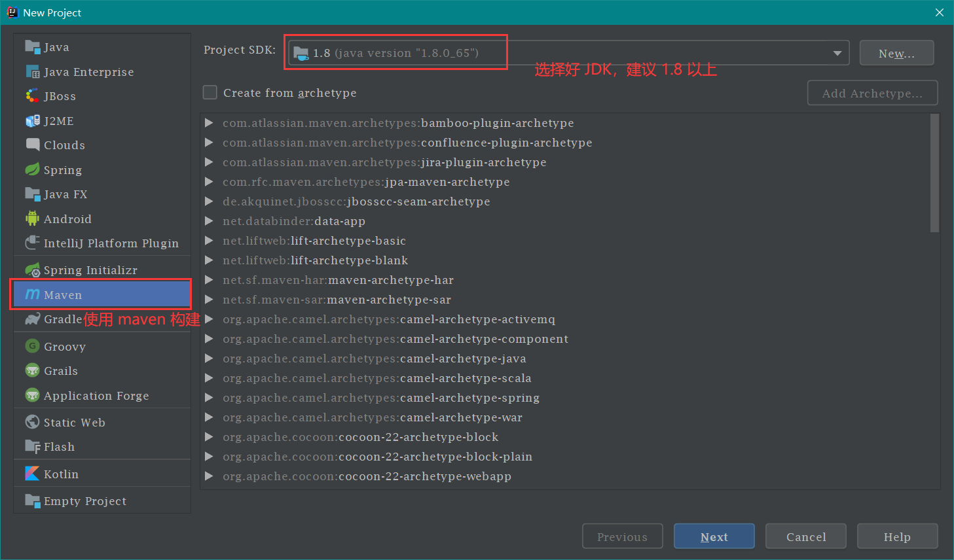This screenshot has height=560, width=954.
Task: Choose Java Enterprise project type
Action: (x=88, y=72)
